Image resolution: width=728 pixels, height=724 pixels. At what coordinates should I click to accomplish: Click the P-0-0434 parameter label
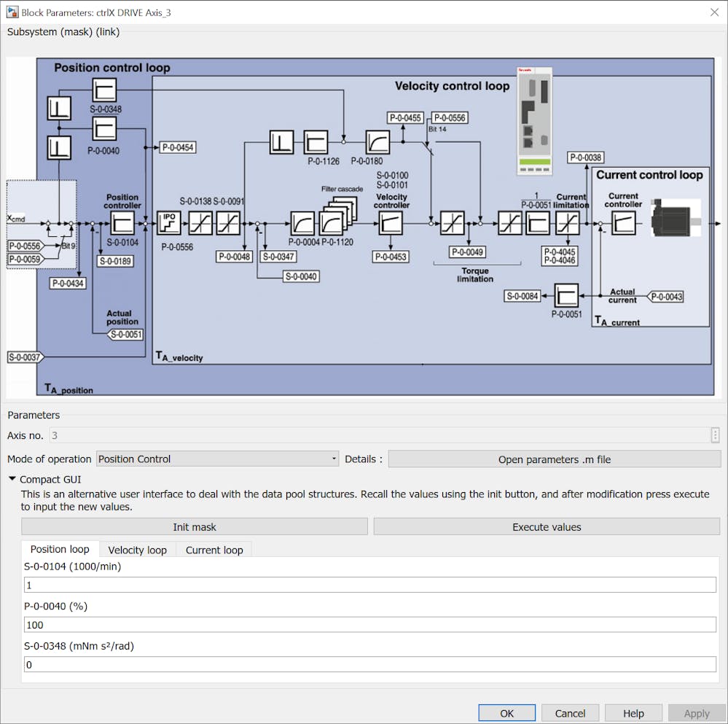click(x=68, y=284)
